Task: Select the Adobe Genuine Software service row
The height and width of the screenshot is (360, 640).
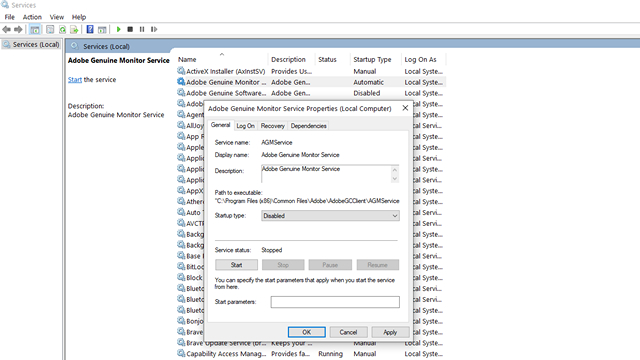Action: [311, 93]
